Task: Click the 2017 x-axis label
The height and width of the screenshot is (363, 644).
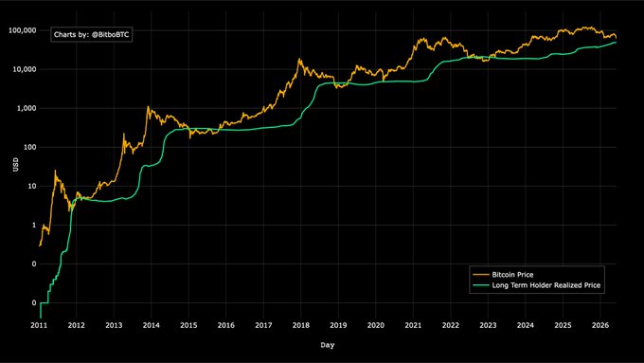Action: 263,326
